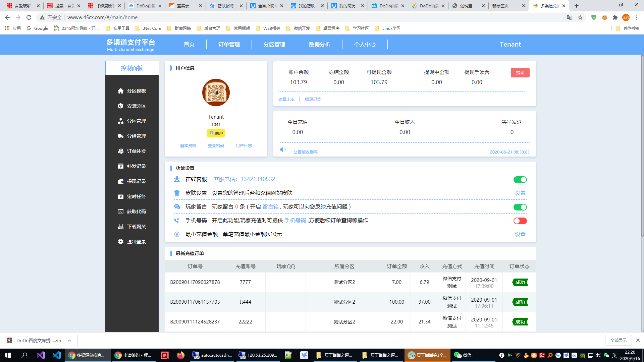Screen dimensions: 644x362
Task: Open 最小充值金额 设置 link
Action: 520,234
